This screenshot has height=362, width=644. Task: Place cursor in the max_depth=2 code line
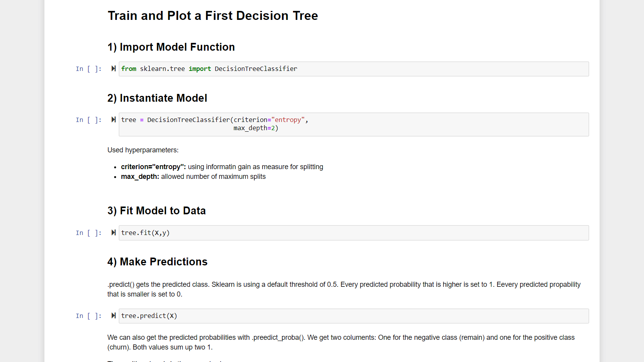[256, 128]
